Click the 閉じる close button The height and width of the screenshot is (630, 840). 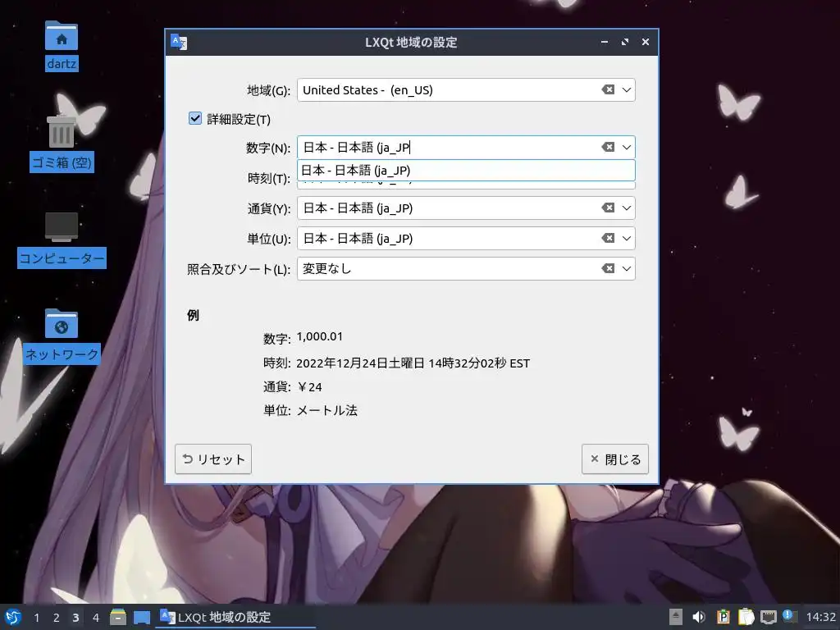point(615,459)
